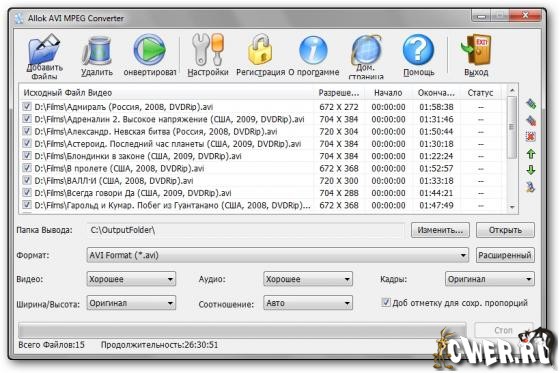The width and height of the screenshot is (560, 373).
Task: Click the Продолжительность:26:30:51 status text
Action: point(159,345)
